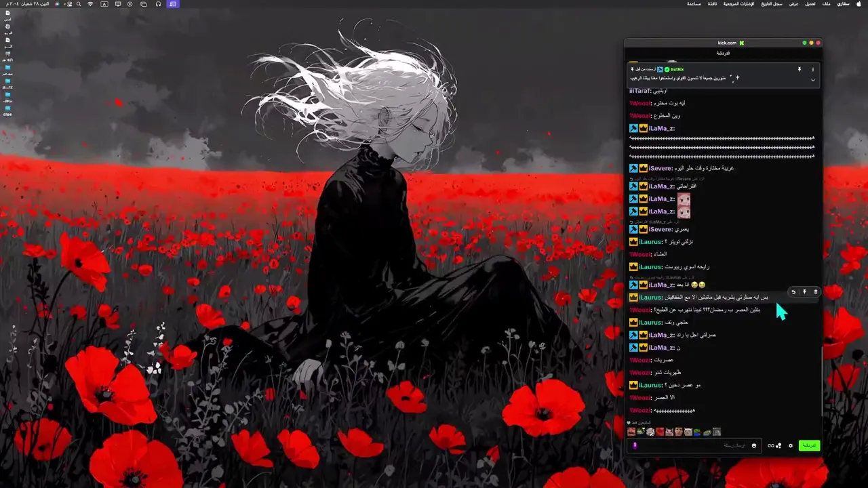Click iLaMa_z username beside اقتراحاتي message

coord(661,186)
